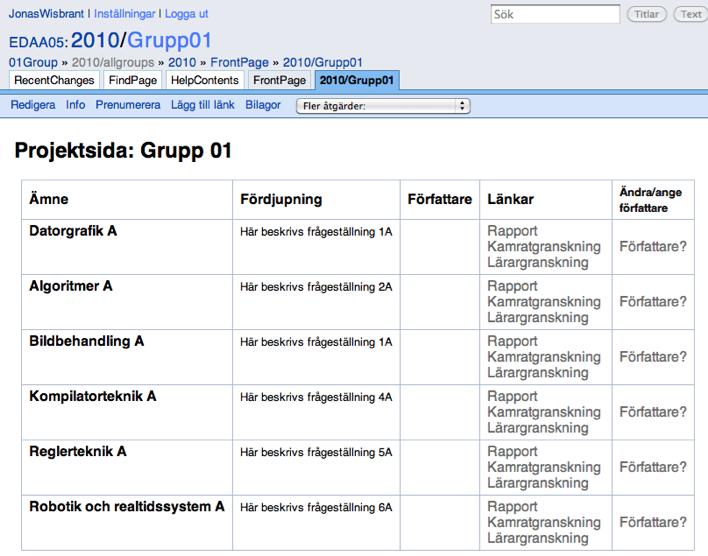Click 'Författare?' in the Reglerteknik A row
708x556 pixels.
click(x=653, y=467)
